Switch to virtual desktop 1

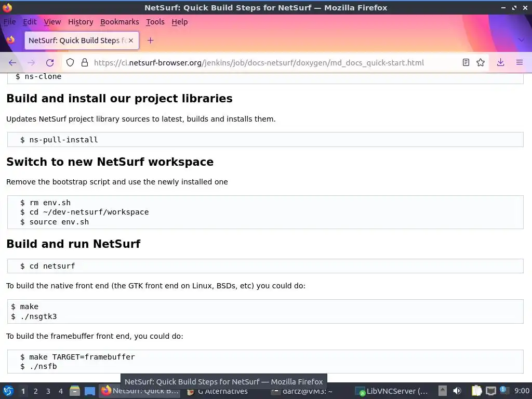(23, 391)
